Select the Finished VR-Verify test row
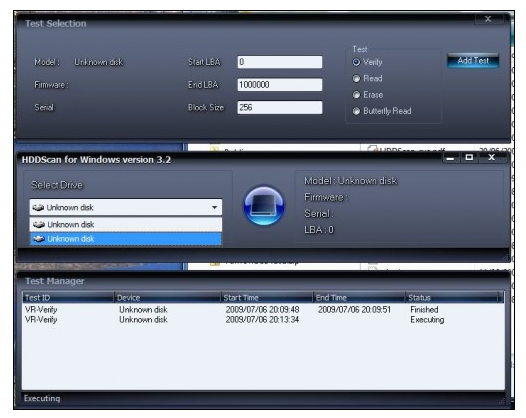The width and height of the screenshot is (526, 418). tap(263, 309)
